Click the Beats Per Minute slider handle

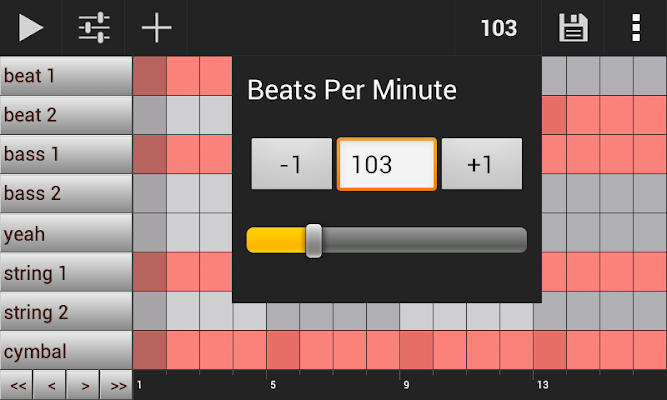pyautogui.click(x=314, y=241)
